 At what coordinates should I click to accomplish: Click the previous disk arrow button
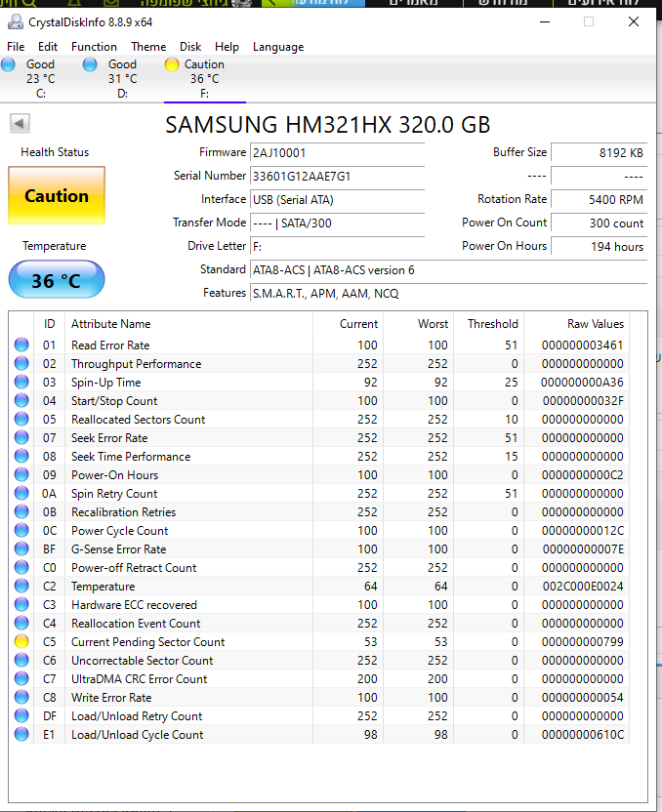pos(20,123)
